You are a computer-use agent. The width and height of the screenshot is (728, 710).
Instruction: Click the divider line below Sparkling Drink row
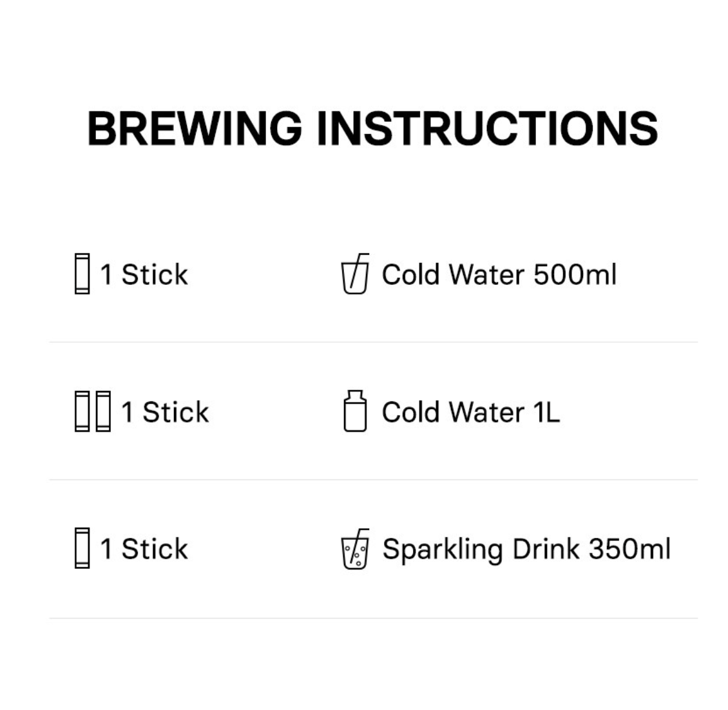click(x=373, y=619)
